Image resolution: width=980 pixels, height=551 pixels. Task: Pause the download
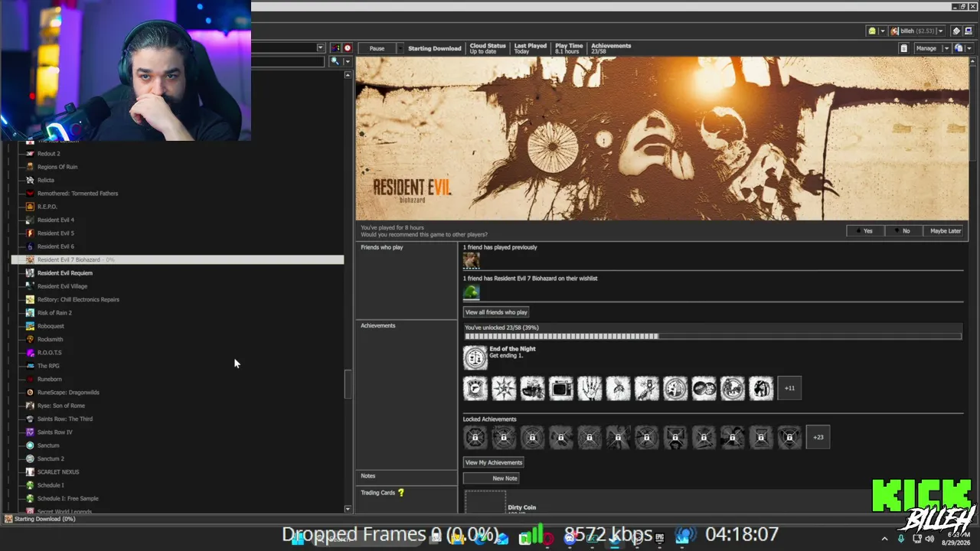click(x=377, y=48)
